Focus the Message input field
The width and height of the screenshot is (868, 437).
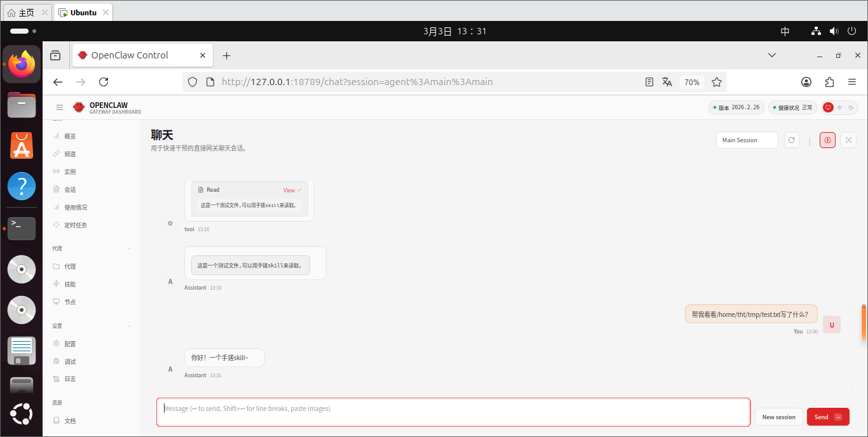452,412
